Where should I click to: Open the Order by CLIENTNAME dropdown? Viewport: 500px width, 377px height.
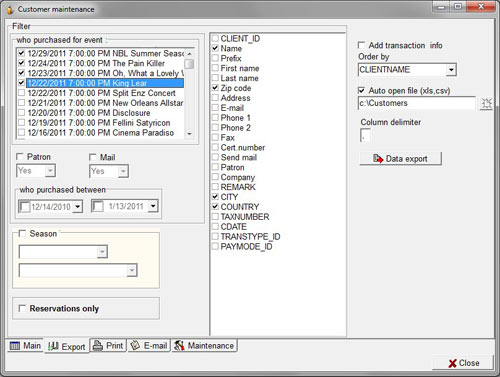(x=451, y=70)
